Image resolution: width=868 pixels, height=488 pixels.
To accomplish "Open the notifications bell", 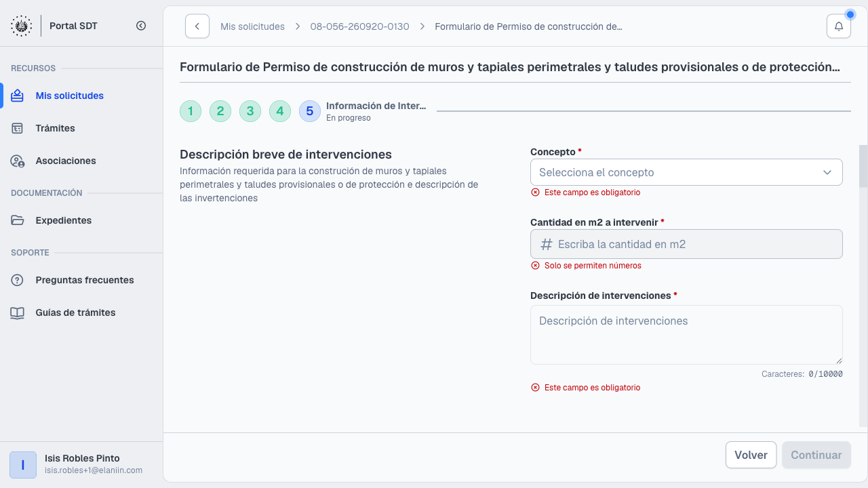I will pyautogui.click(x=839, y=26).
